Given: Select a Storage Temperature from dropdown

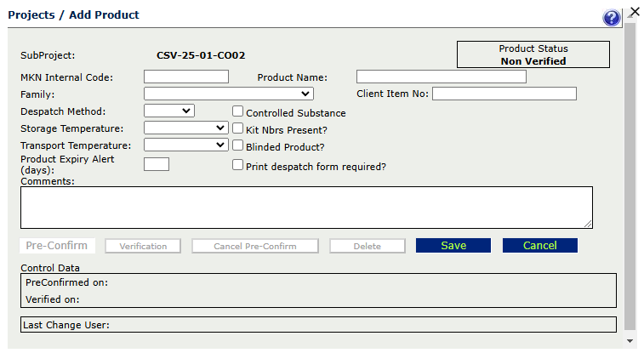Looking at the screenshot, I should (x=186, y=128).
